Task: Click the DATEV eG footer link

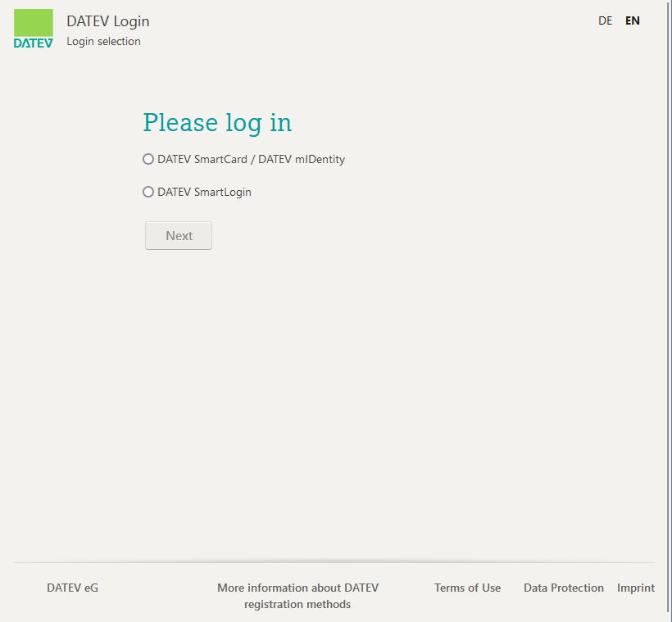Action: [72, 588]
